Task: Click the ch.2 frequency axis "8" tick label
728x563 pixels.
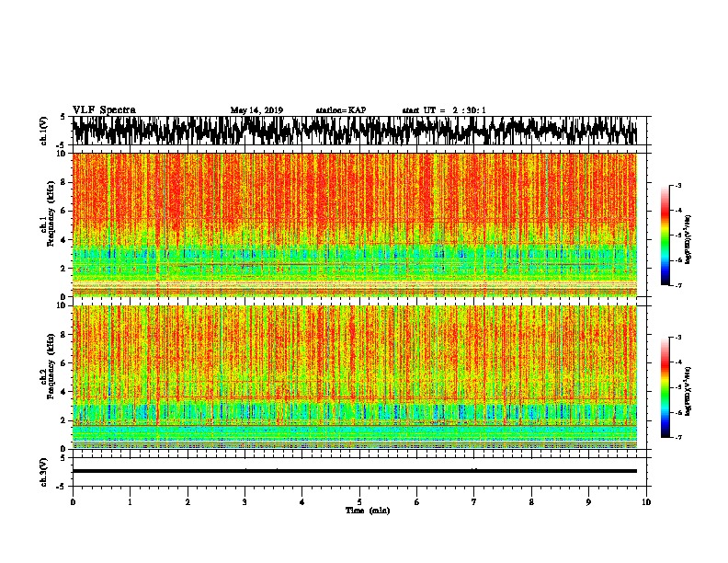Action: click(x=63, y=335)
